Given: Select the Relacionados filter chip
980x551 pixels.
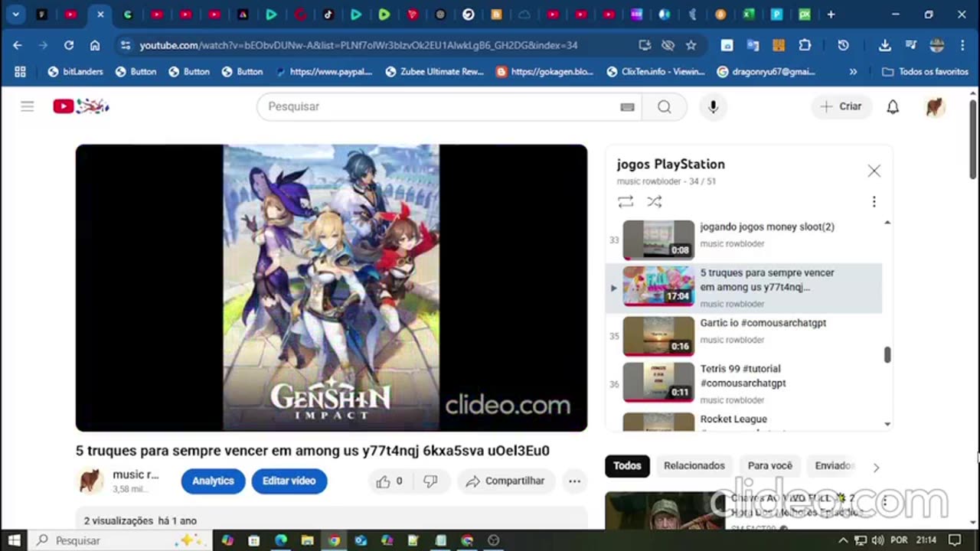Looking at the screenshot, I should [694, 465].
